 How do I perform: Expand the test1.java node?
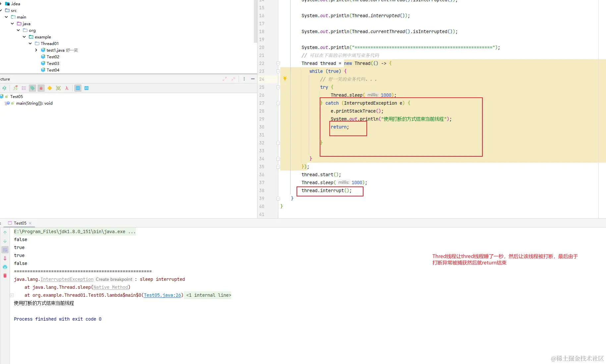tap(36, 50)
